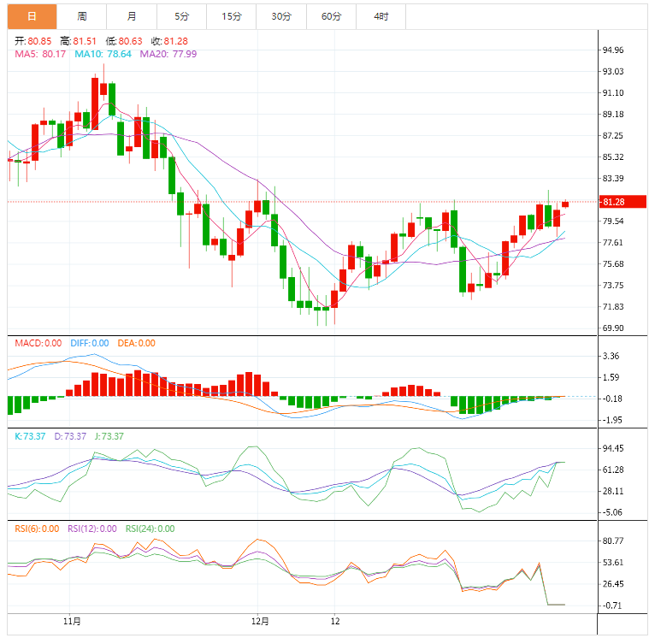Click the DEA:0.00 label
This screenshot has width=655, height=644.
point(136,343)
